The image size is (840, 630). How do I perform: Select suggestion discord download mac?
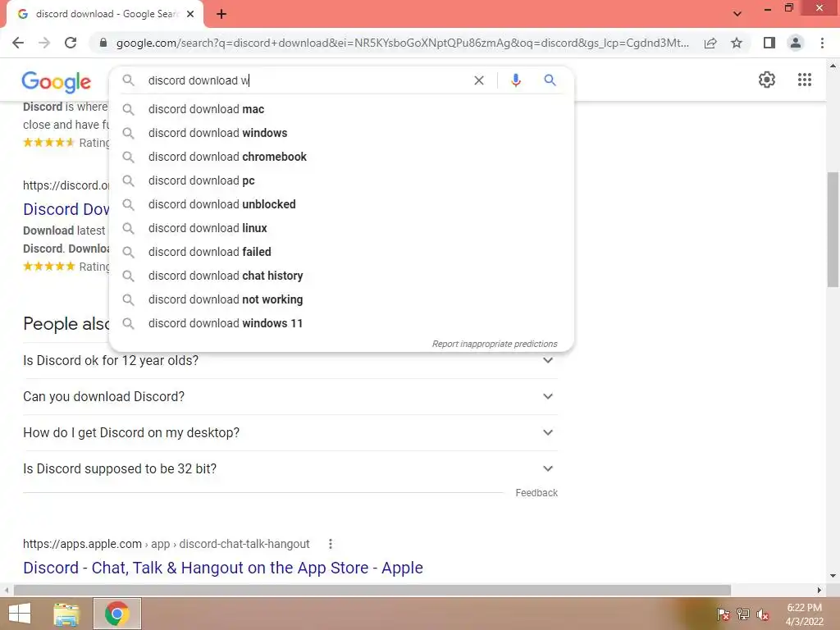pos(341,109)
